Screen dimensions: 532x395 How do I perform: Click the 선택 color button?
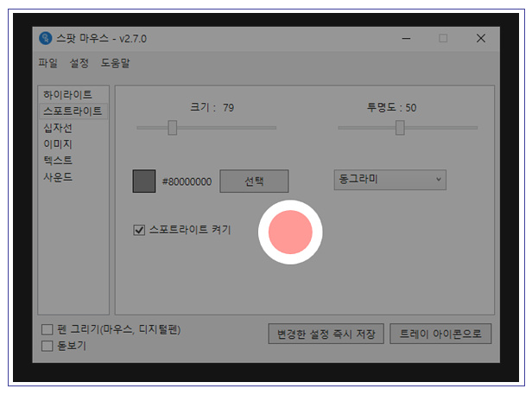(254, 181)
